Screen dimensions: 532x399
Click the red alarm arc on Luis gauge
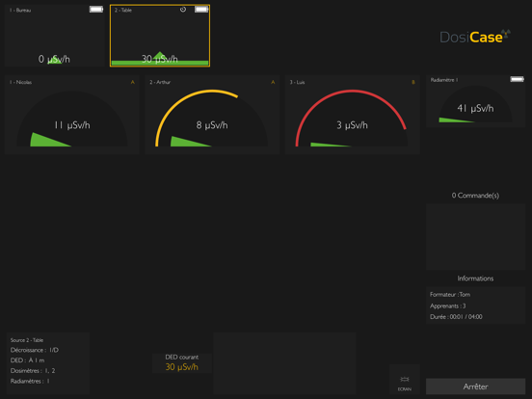click(352, 91)
